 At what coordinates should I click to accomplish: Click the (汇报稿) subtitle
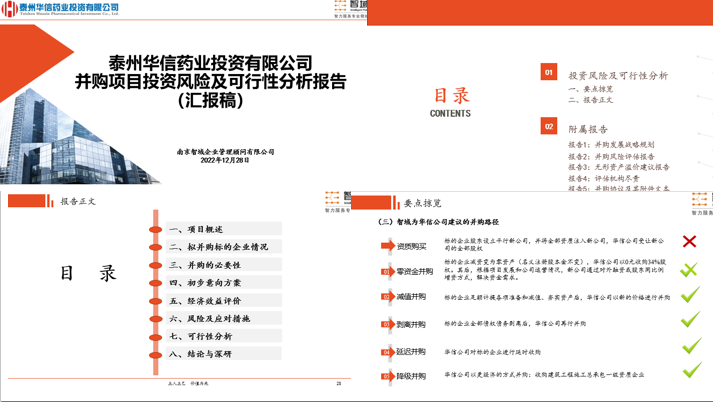coord(211,100)
